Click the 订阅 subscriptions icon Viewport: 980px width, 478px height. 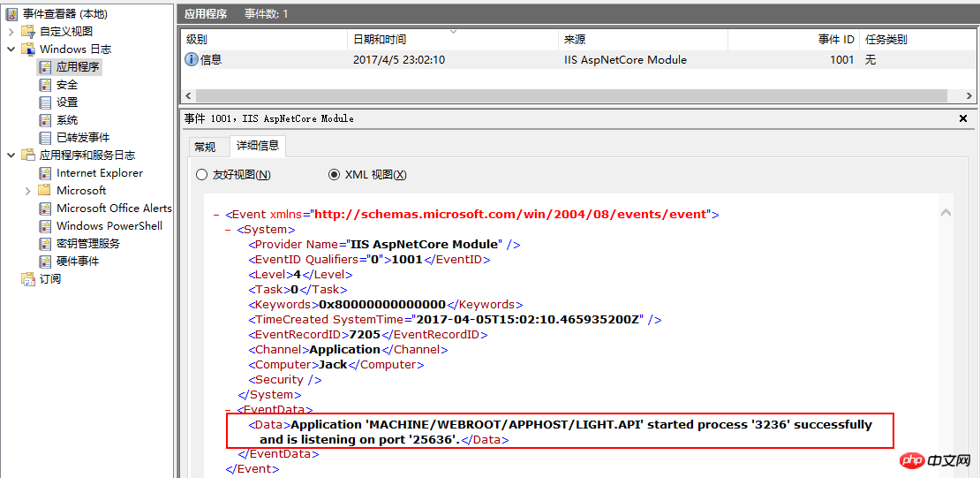coord(29,279)
